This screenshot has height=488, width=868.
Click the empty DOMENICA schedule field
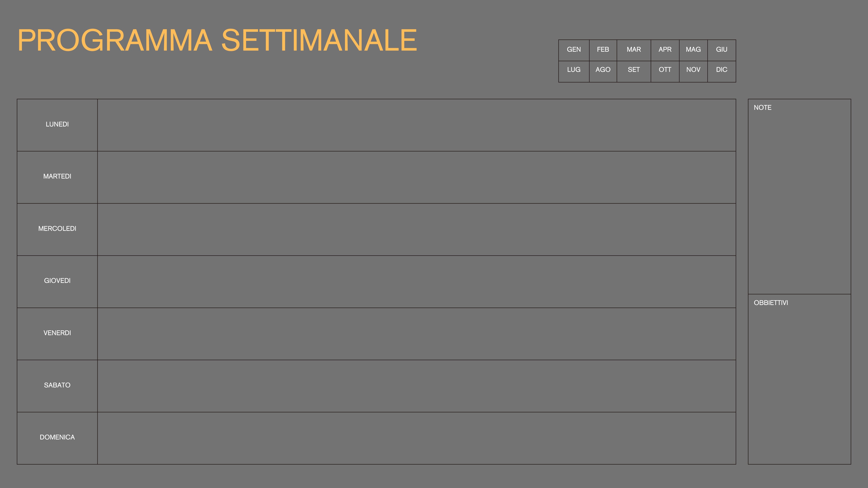416,438
